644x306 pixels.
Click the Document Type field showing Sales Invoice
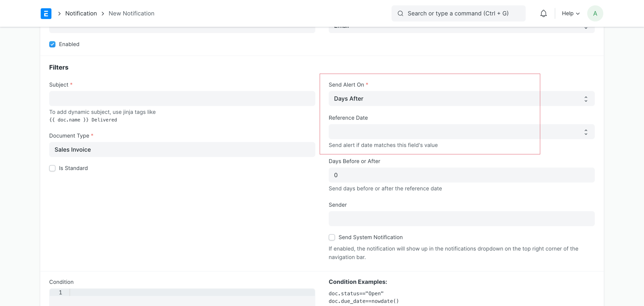point(182,150)
